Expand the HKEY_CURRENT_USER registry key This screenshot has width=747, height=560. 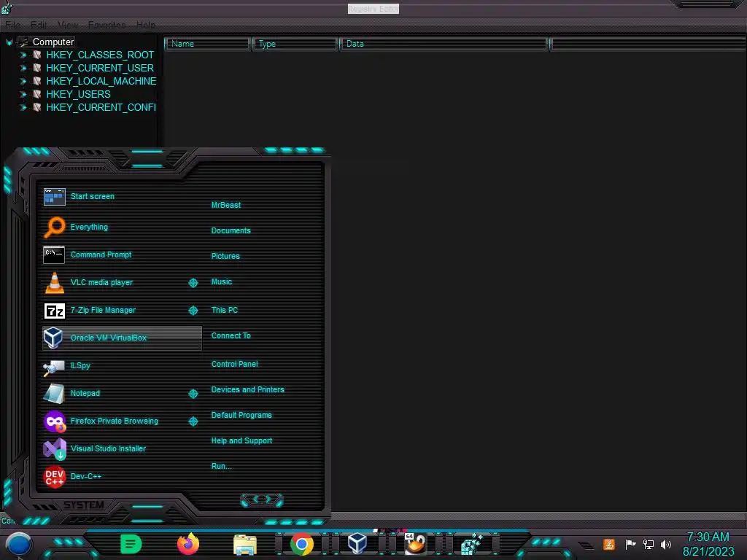23,68
